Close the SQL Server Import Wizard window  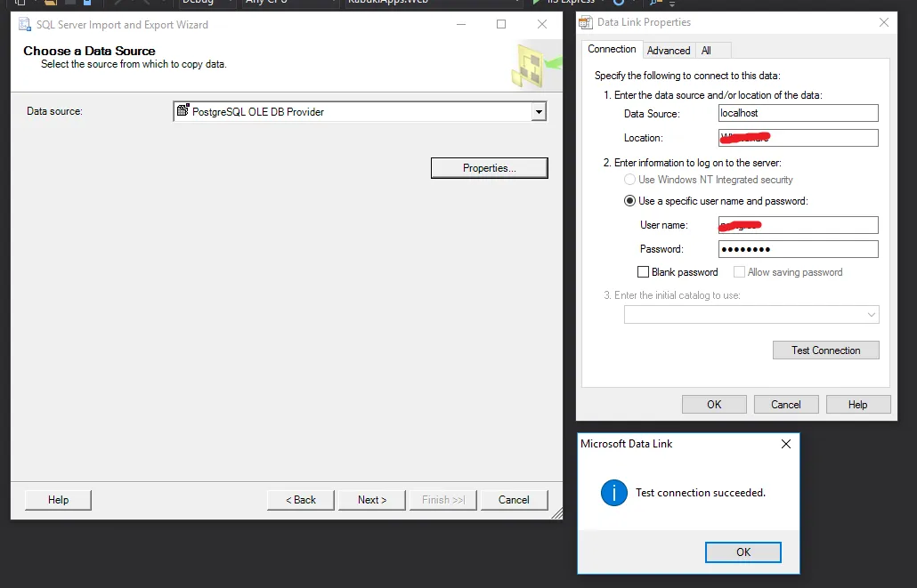(x=542, y=24)
